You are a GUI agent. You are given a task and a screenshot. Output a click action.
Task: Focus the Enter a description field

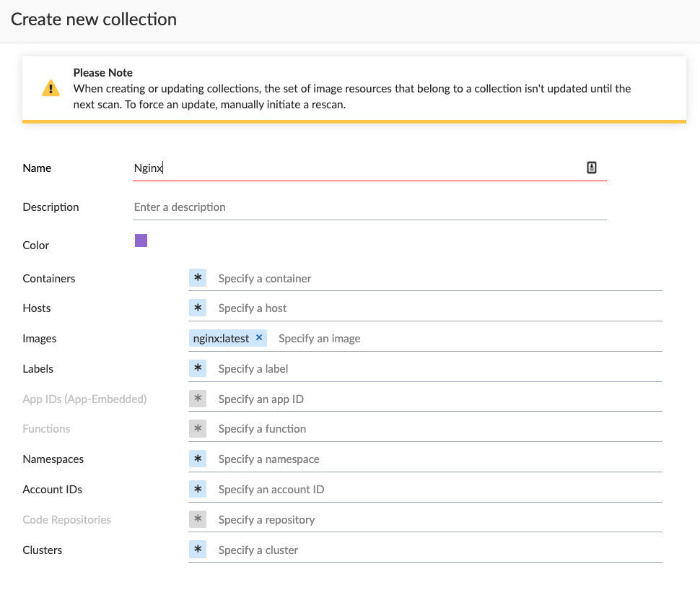click(x=369, y=207)
